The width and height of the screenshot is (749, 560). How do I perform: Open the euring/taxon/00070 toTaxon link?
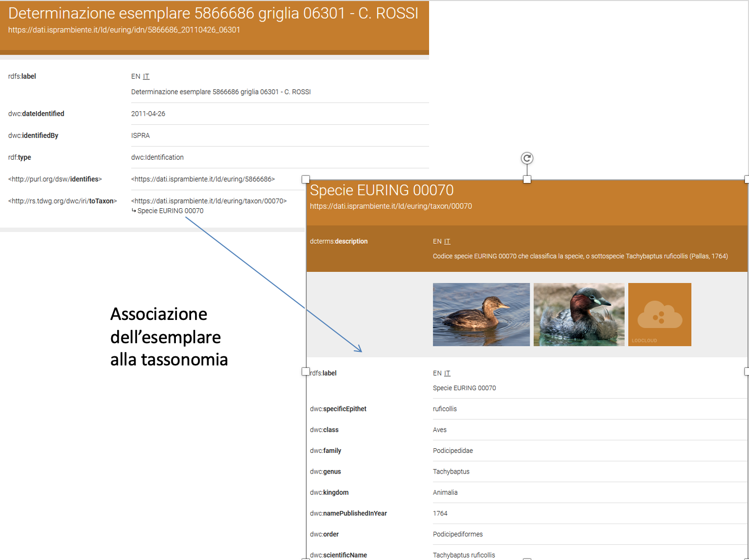pos(209,201)
